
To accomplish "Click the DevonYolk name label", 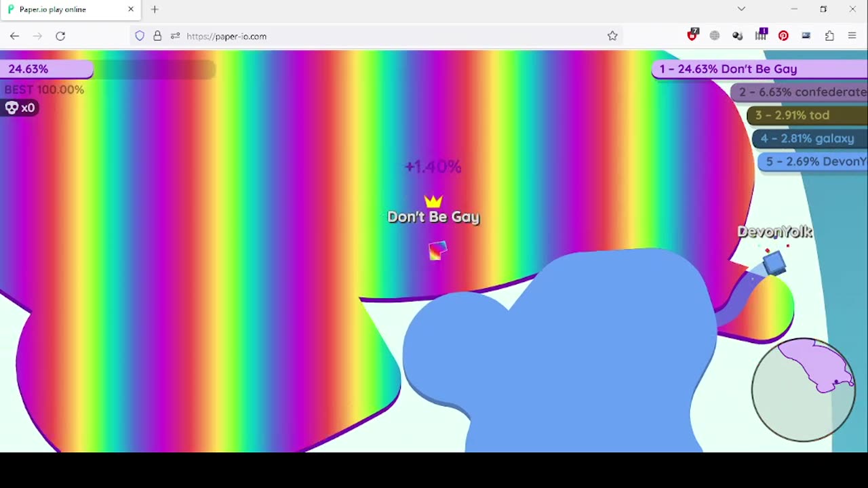I will (x=775, y=232).
